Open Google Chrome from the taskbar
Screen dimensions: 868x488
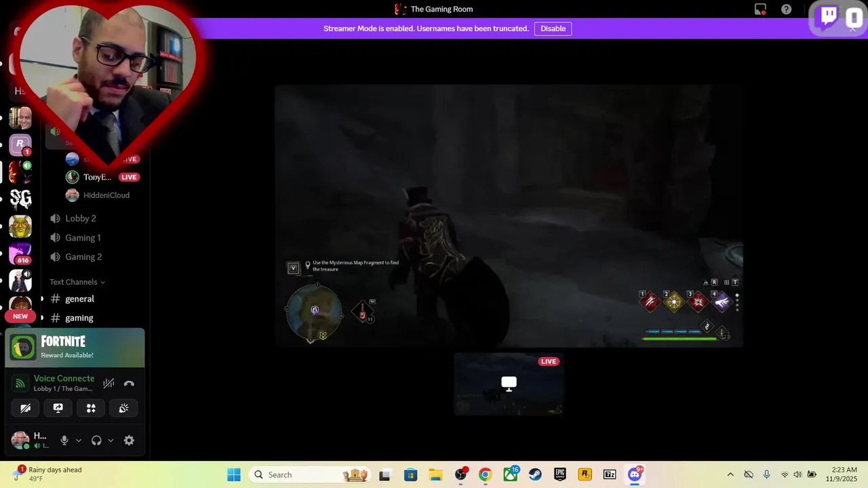pos(485,474)
